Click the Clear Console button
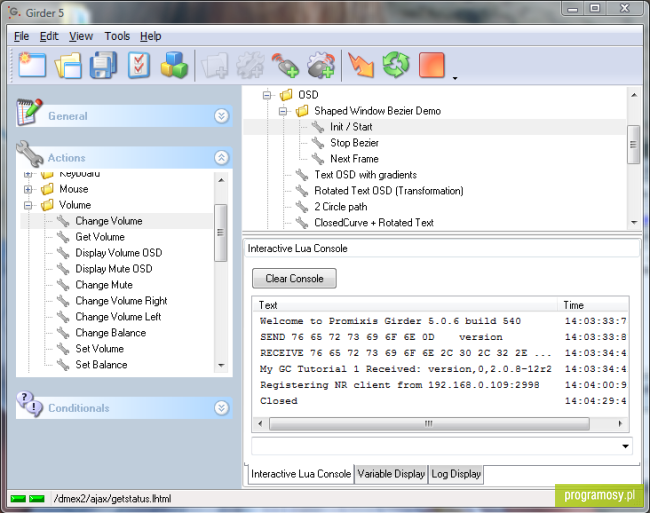This screenshot has height=513, width=650. 294,278
